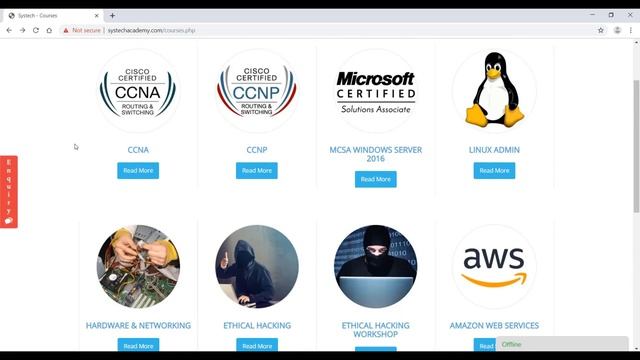Open Ethical Hacking Workshop title link
The width and height of the screenshot is (640, 360).
376,329
